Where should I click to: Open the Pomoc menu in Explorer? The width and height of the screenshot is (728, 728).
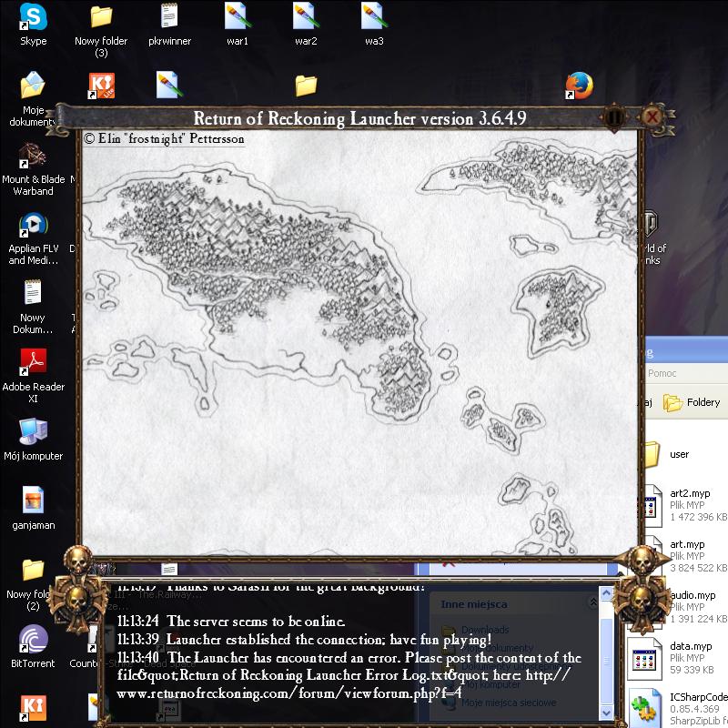coord(662,373)
